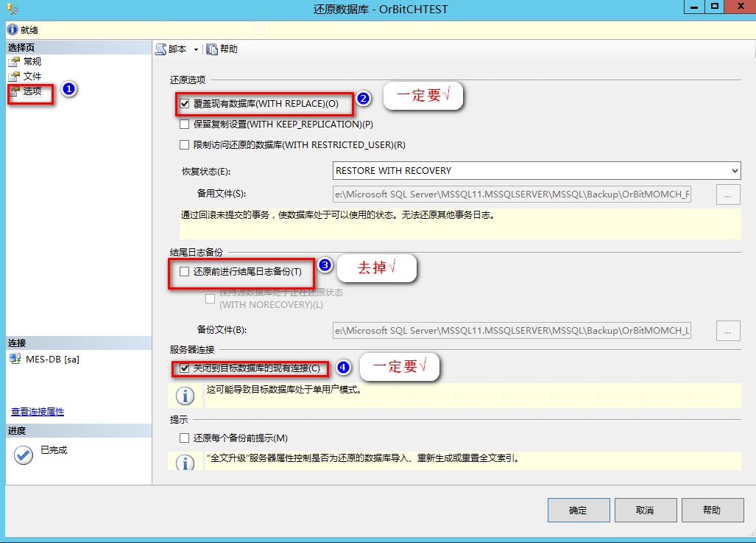Click the 已完成 progress checkmark icon
The image size is (756, 543).
click(x=23, y=455)
